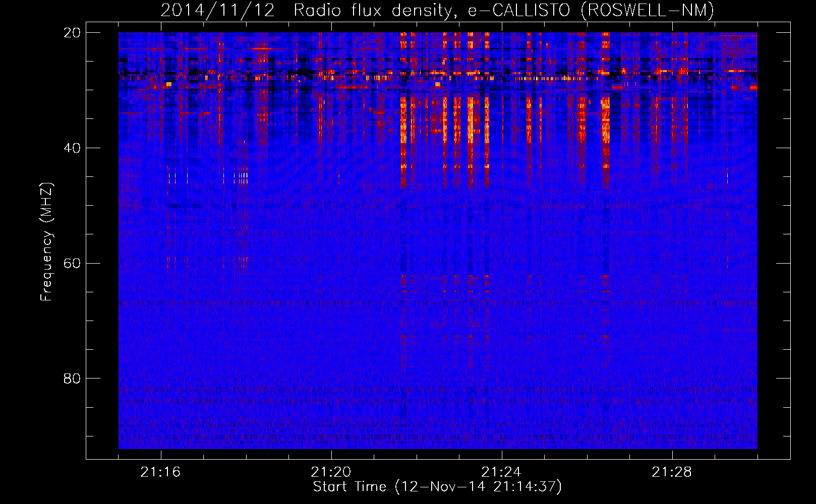Click the '21:24' time tick label
The image size is (816, 504).
click(501, 472)
